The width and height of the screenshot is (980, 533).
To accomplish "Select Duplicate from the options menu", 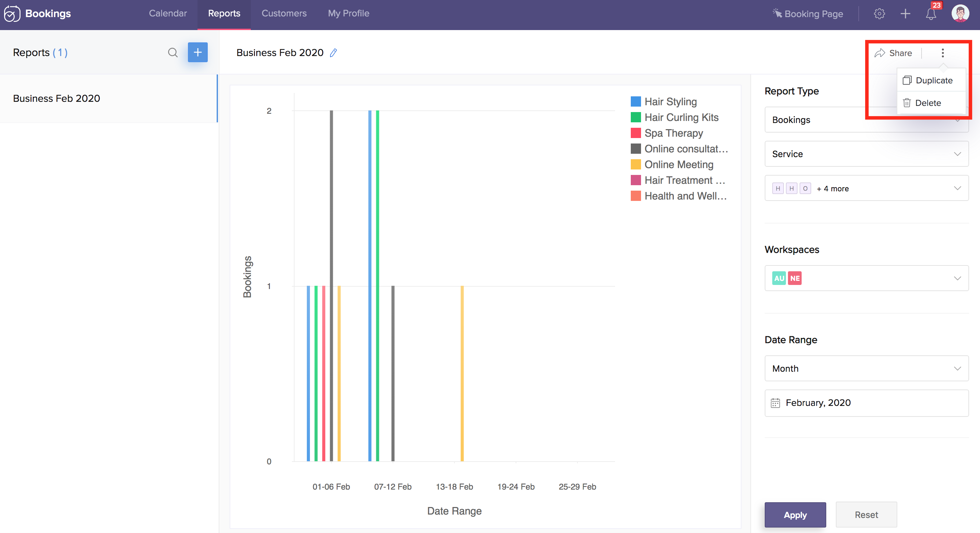I will tap(933, 80).
